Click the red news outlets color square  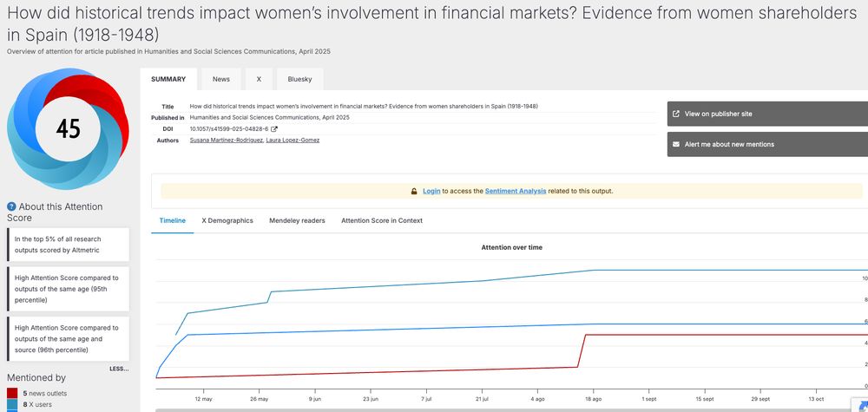(12, 393)
